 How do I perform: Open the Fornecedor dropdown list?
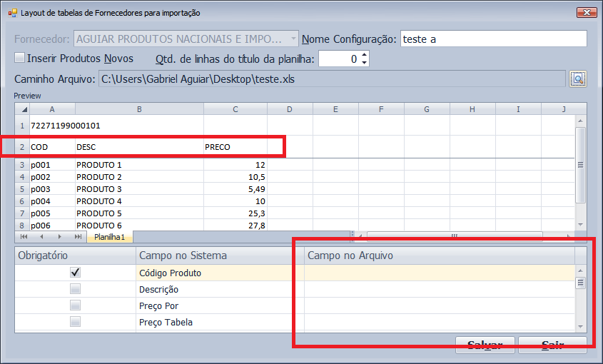[x=294, y=39]
